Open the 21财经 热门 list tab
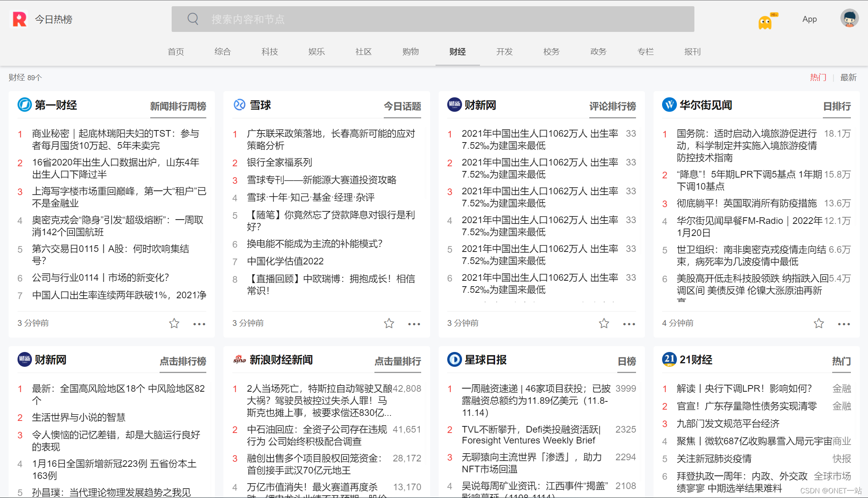The width and height of the screenshot is (868, 498). (x=842, y=361)
